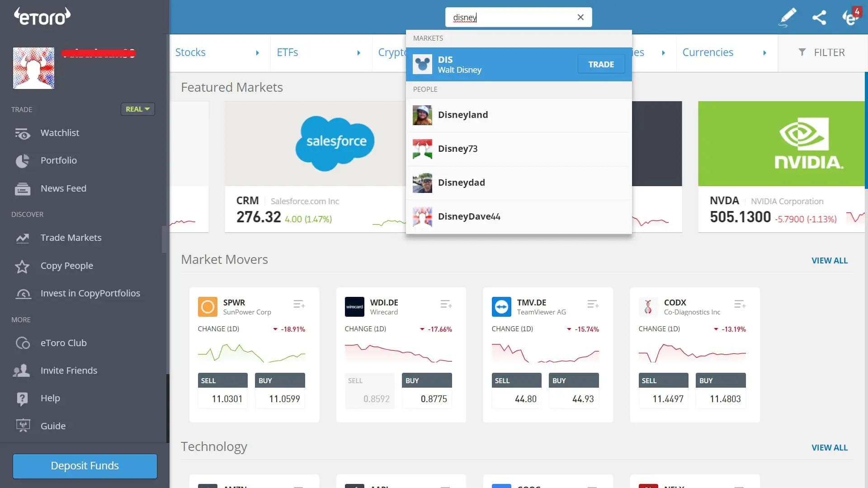868x488 pixels.
Task: Open the edit pencil icon in header
Action: click(x=788, y=17)
